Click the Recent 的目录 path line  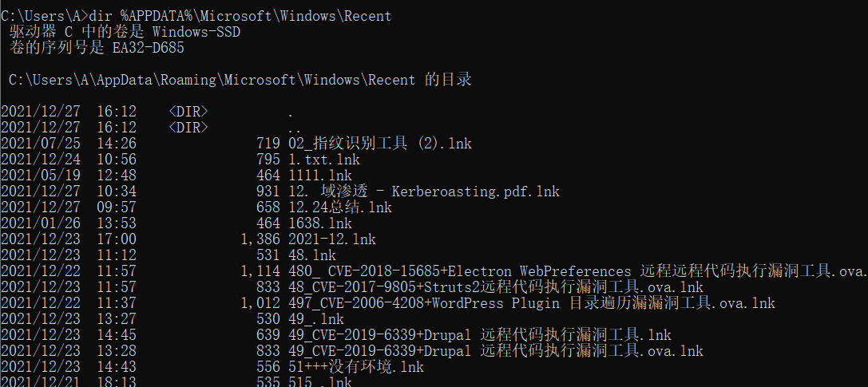pyautogui.click(x=240, y=80)
